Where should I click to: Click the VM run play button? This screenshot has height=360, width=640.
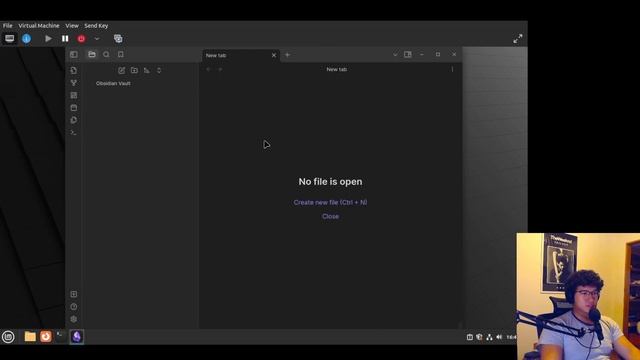[x=48, y=39]
